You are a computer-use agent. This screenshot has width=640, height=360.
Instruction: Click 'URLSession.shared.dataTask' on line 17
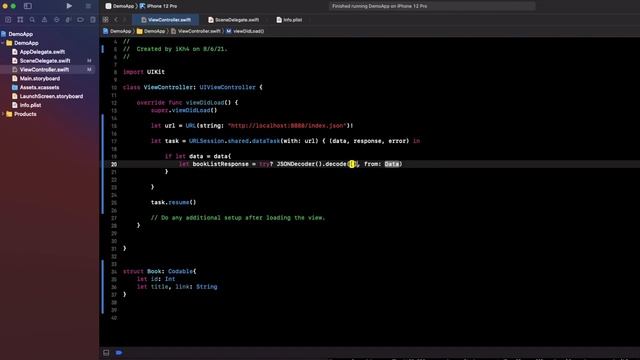234,141
